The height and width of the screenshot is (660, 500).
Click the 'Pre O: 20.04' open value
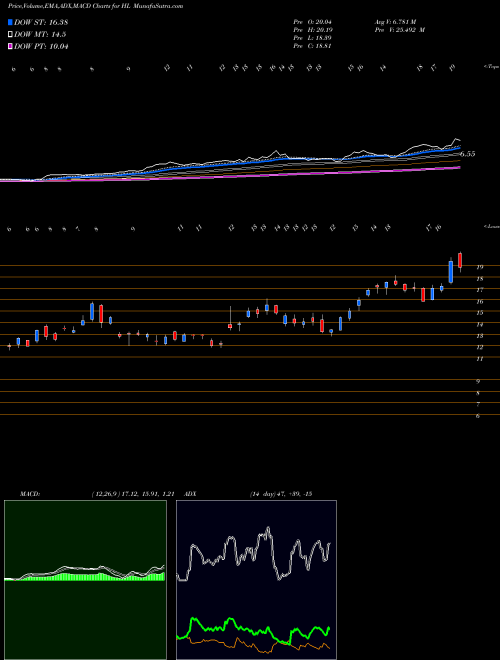[313, 22]
